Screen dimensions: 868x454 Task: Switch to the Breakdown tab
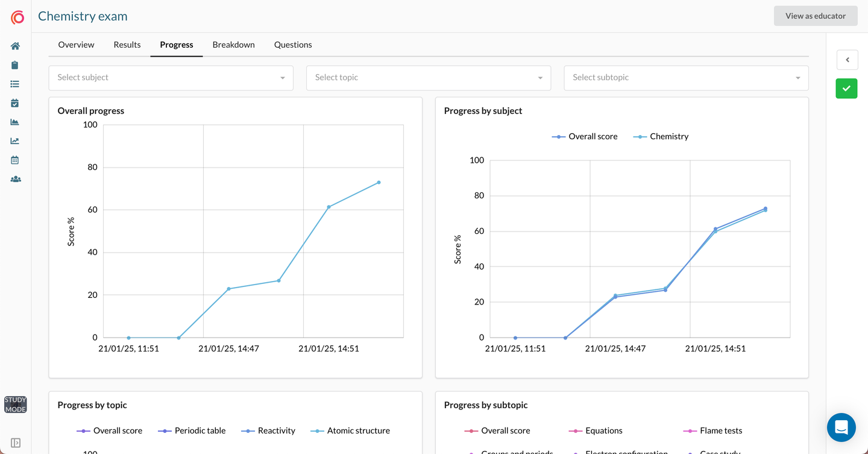click(233, 45)
